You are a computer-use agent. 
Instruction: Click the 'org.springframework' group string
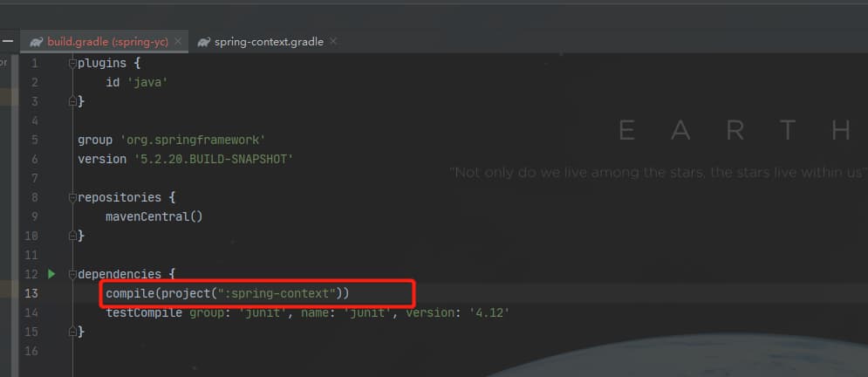[193, 140]
